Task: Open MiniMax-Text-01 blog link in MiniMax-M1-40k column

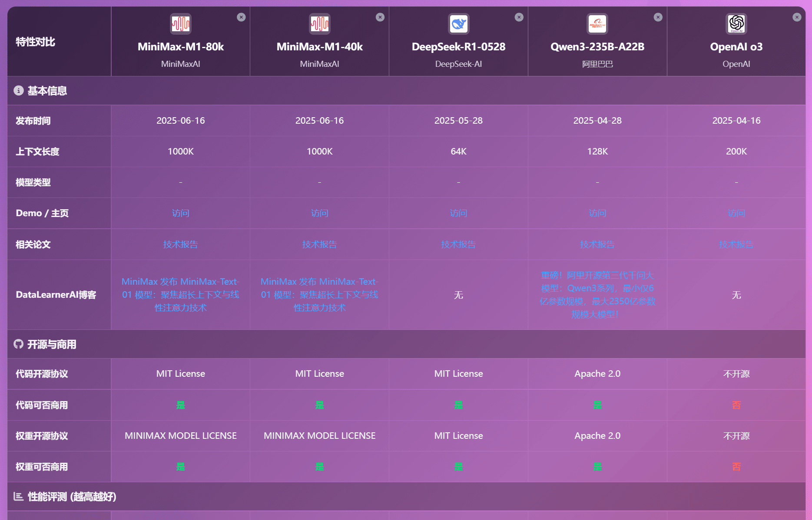Action: click(x=320, y=295)
